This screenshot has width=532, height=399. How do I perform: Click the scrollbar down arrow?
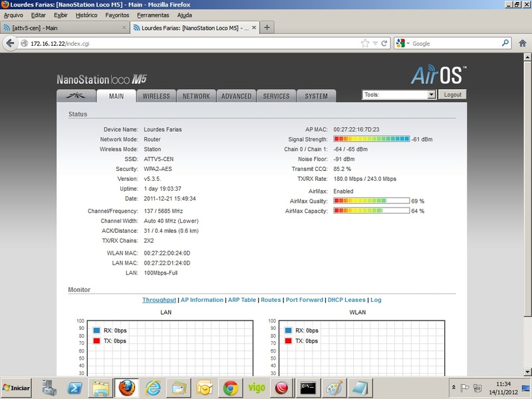pos(527,372)
